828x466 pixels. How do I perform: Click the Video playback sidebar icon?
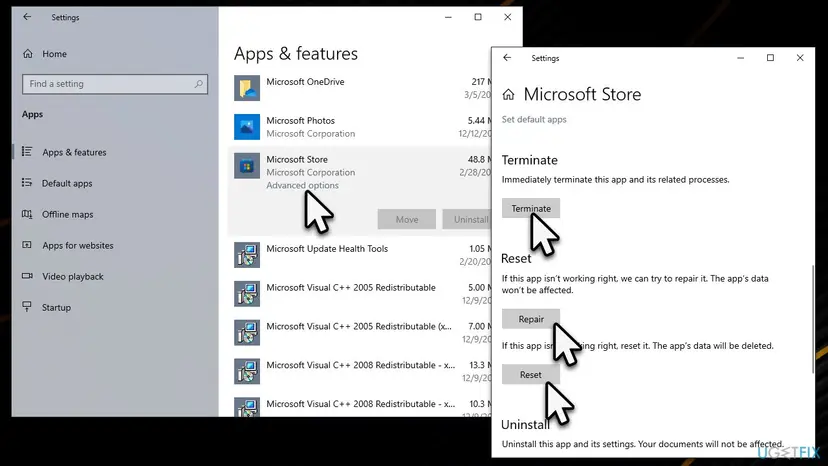pyautogui.click(x=27, y=276)
